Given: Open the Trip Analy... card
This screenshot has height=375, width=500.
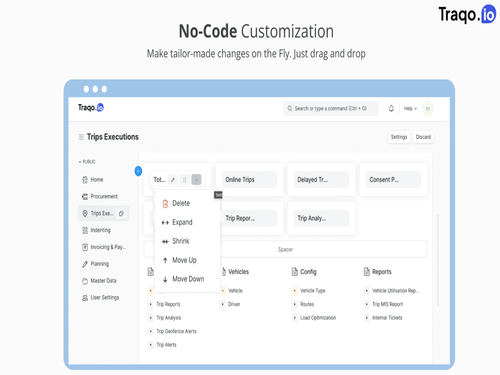Looking at the screenshot, I should 321,218.
